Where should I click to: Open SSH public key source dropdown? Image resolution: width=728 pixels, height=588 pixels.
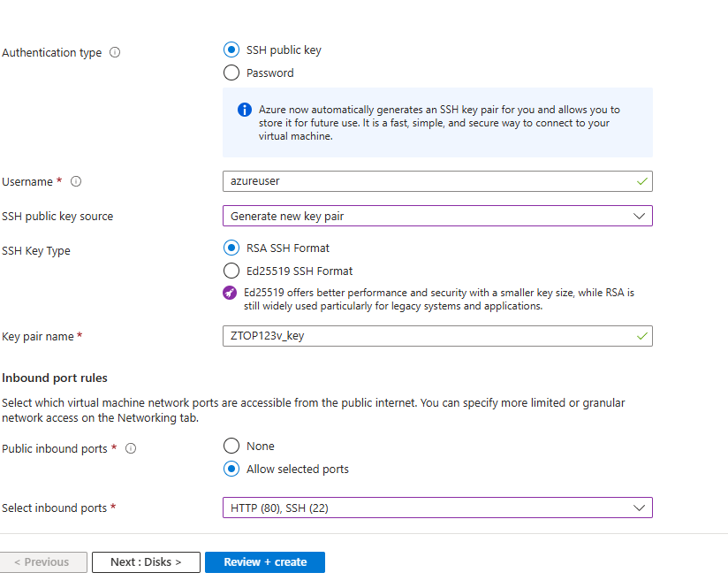[437, 216]
